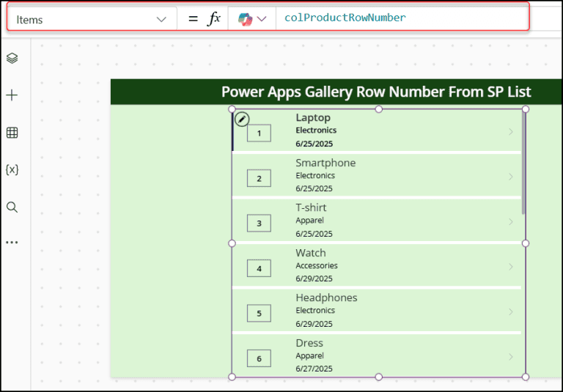Click the Headphones title text
This screenshot has width=563, height=392.
pos(326,297)
